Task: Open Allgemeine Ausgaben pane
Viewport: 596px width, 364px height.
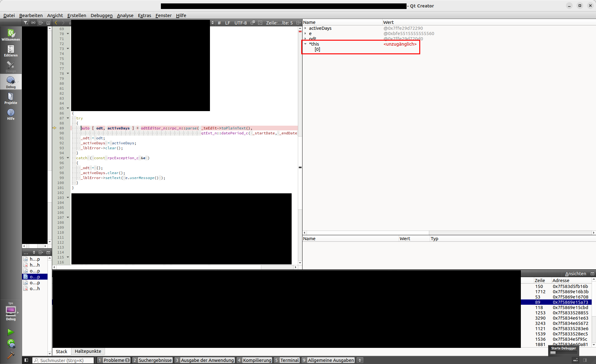Action: 328,360
